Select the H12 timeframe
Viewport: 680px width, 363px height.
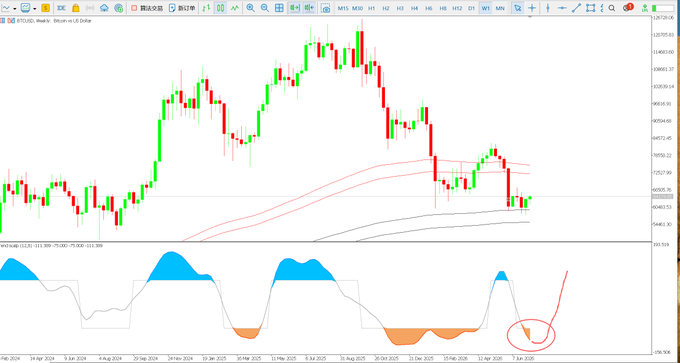coord(457,8)
